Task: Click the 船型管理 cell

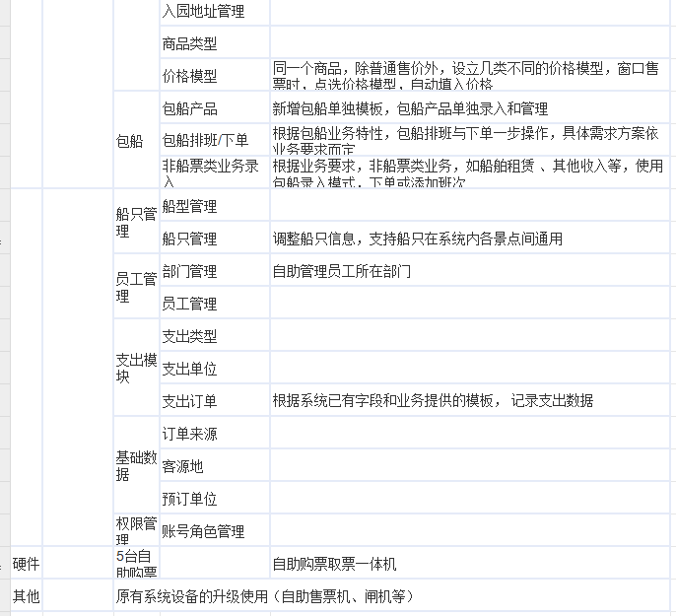Action: (214, 206)
